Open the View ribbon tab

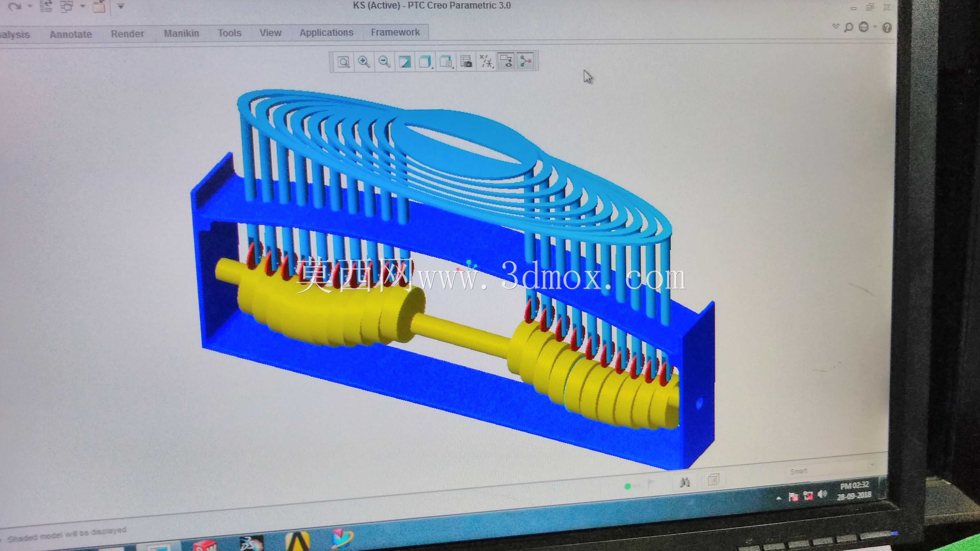tap(271, 33)
